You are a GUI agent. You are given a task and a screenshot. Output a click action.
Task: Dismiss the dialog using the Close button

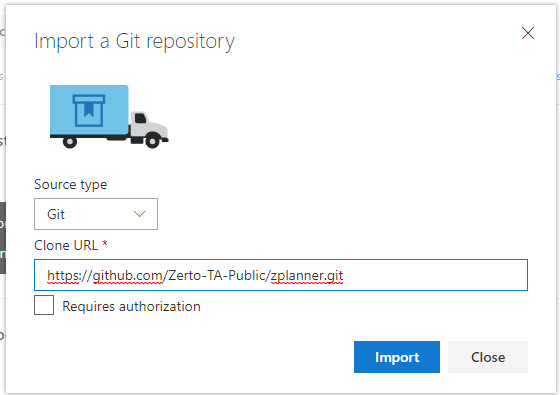tap(488, 357)
